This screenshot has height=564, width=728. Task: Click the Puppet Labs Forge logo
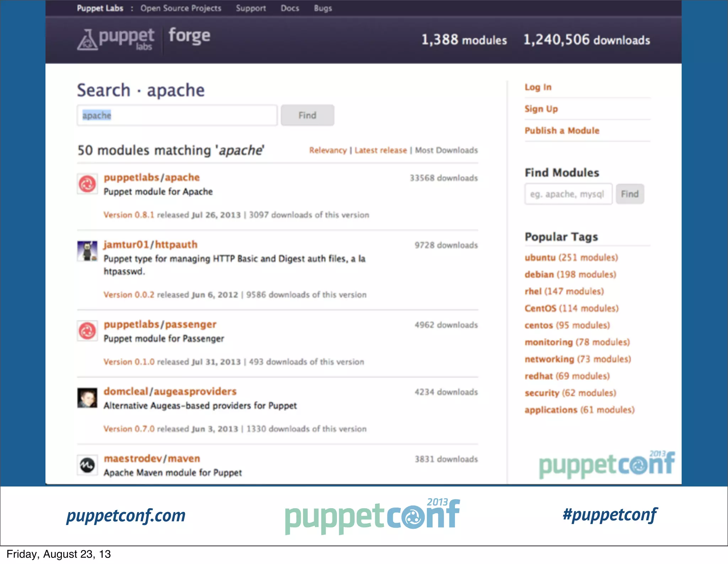click(x=144, y=39)
